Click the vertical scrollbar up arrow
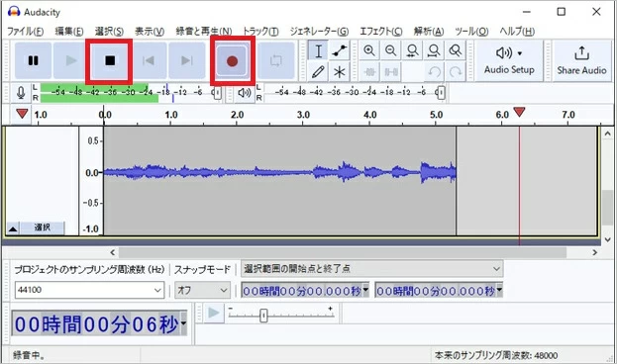 click(607, 134)
